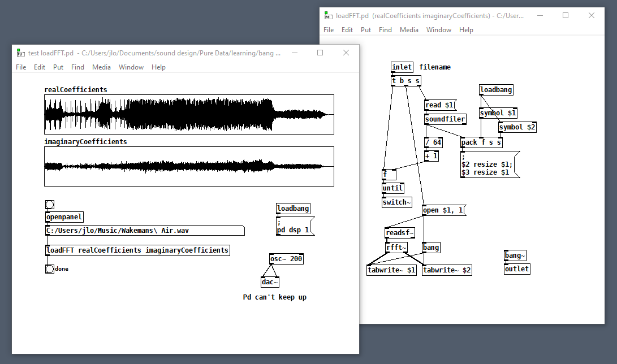Select the dac~ object
This screenshot has width=617, height=364.
point(270,282)
